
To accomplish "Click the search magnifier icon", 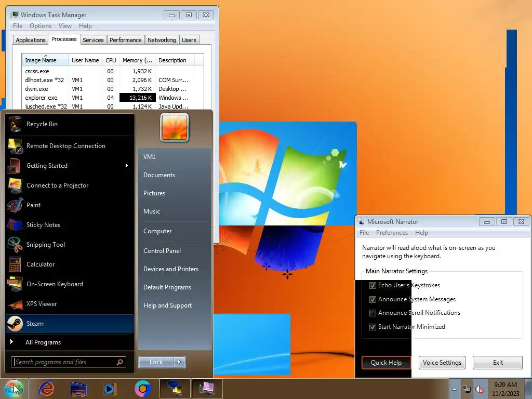I will click(119, 362).
